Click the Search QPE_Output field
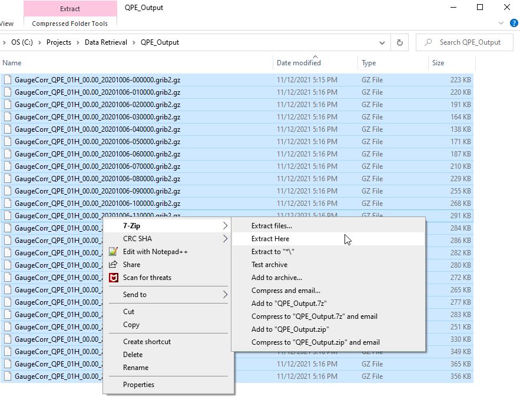The height and width of the screenshot is (420, 520). point(464,42)
